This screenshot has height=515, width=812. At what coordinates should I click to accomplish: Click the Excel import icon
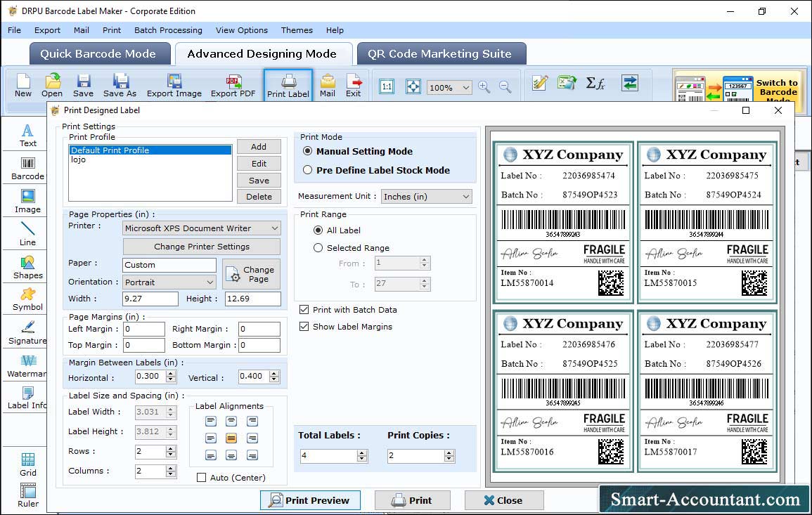pyautogui.click(x=567, y=83)
